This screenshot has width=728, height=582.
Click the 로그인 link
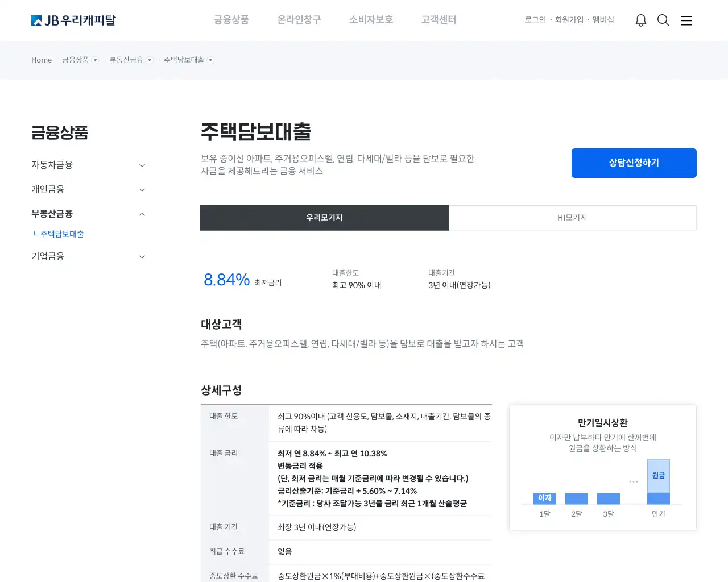point(535,20)
